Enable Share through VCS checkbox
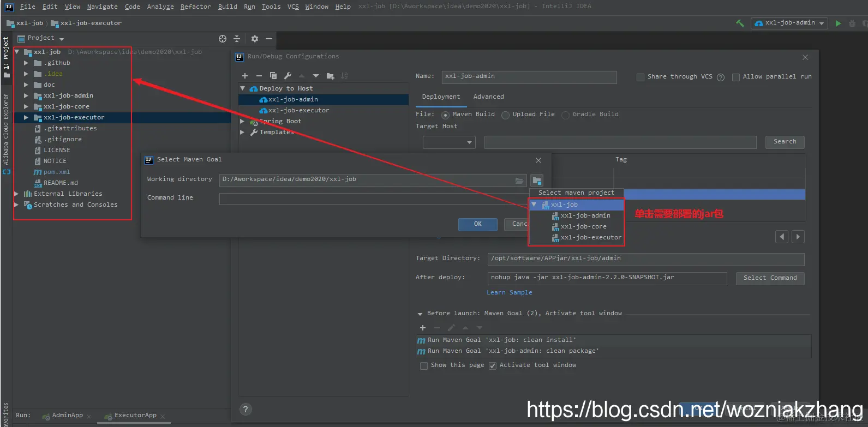868x427 pixels. [640, 77]
